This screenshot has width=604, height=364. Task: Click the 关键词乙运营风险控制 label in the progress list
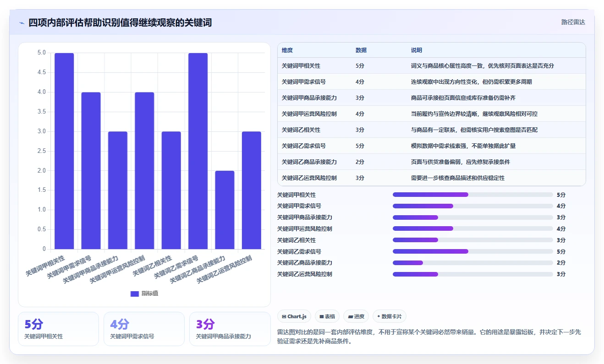tap(305, 274)
